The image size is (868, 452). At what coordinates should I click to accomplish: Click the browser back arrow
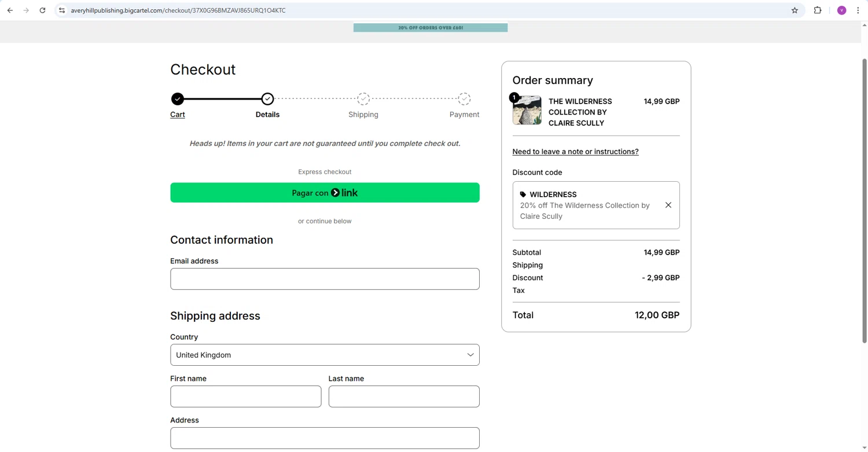pos(10,10)
